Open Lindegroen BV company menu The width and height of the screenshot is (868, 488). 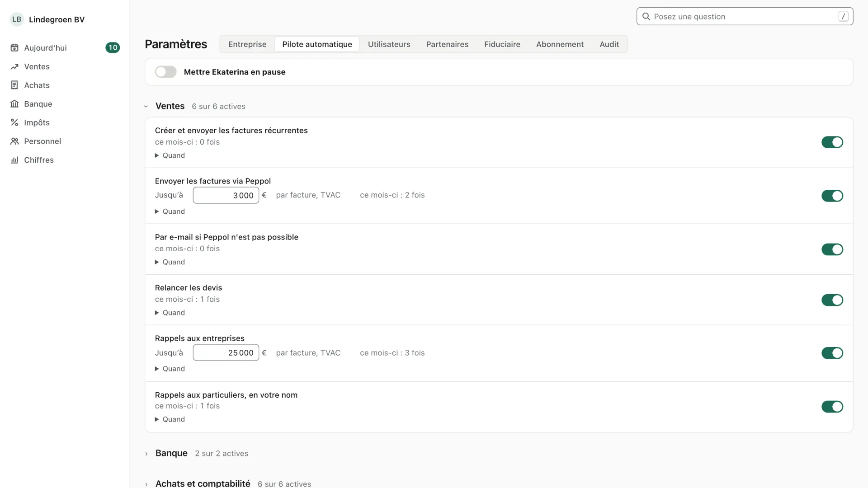pyautogui.click(x=47, y=19)
